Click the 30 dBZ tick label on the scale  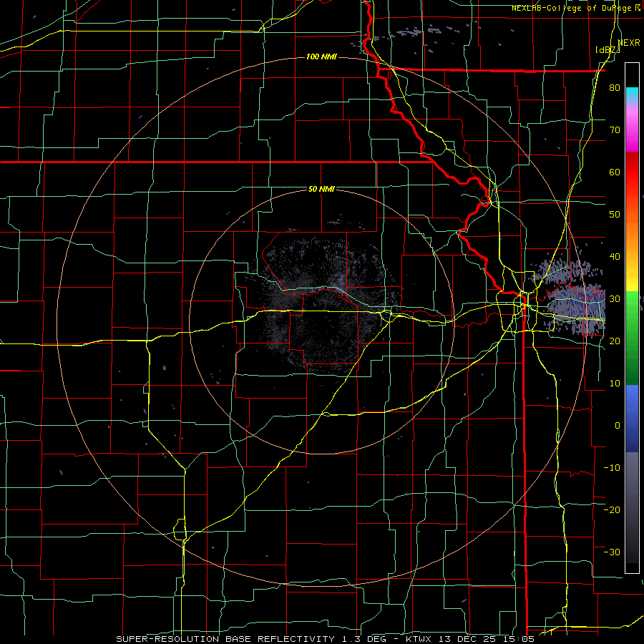(615, 299)
